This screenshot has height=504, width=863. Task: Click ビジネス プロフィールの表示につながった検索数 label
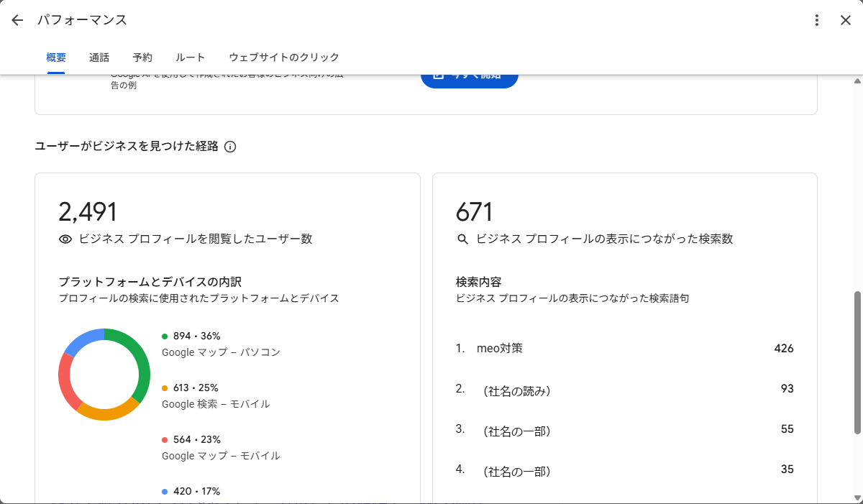pos(605,239)
